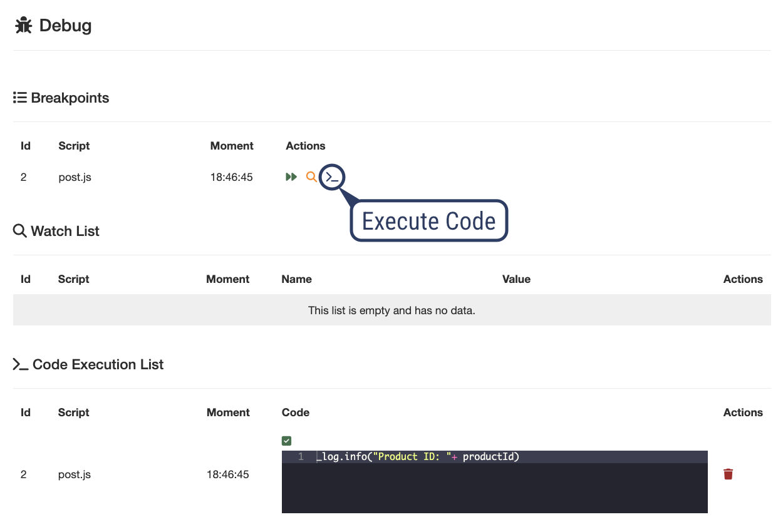Click Script column header in Watch List
783x532 pixels.
pos(74,279)
